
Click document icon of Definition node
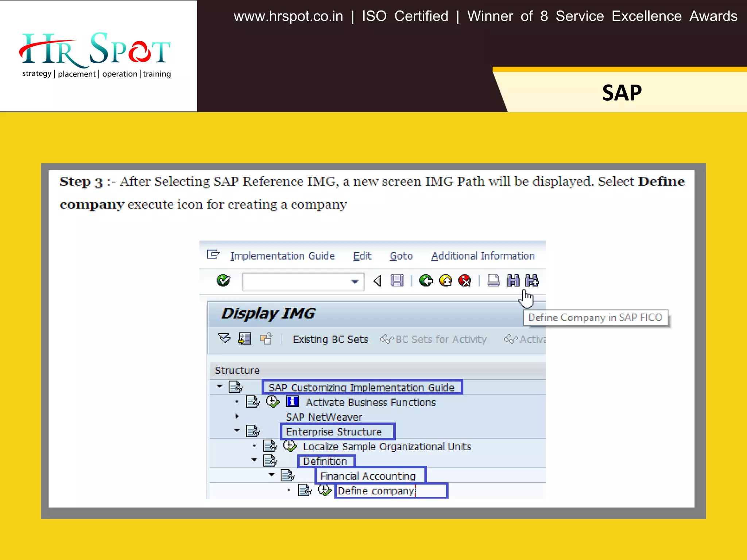[x=270, y=460]
